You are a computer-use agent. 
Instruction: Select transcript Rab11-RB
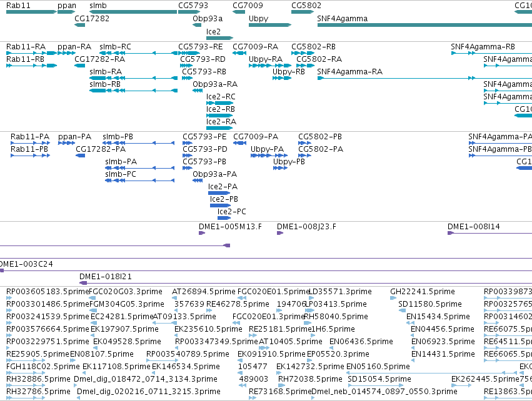tap(25, 59)
